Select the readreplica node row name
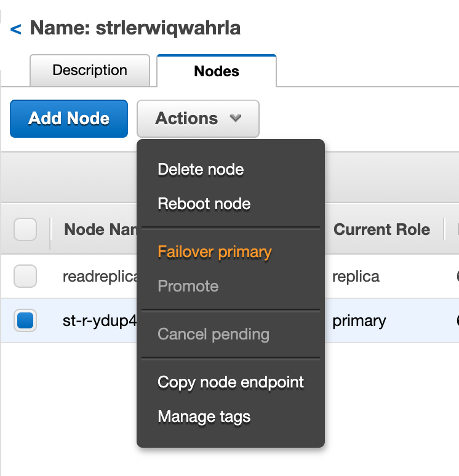This screenshot has width=459, height=476. coord(98,276)
